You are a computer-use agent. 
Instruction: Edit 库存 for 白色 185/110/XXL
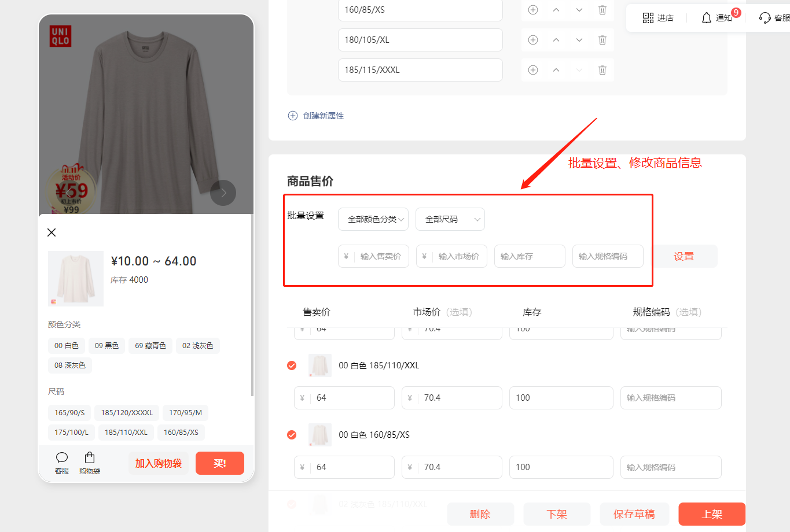[561, 398]
